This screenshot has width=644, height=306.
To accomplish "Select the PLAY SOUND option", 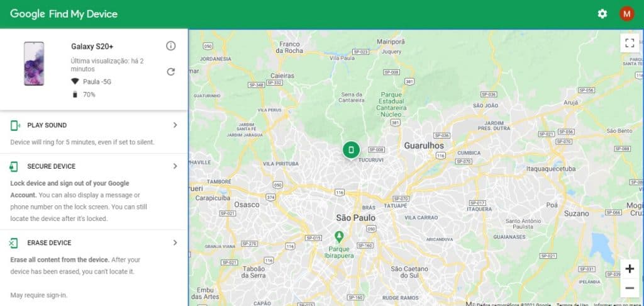I will coord(47,125).
